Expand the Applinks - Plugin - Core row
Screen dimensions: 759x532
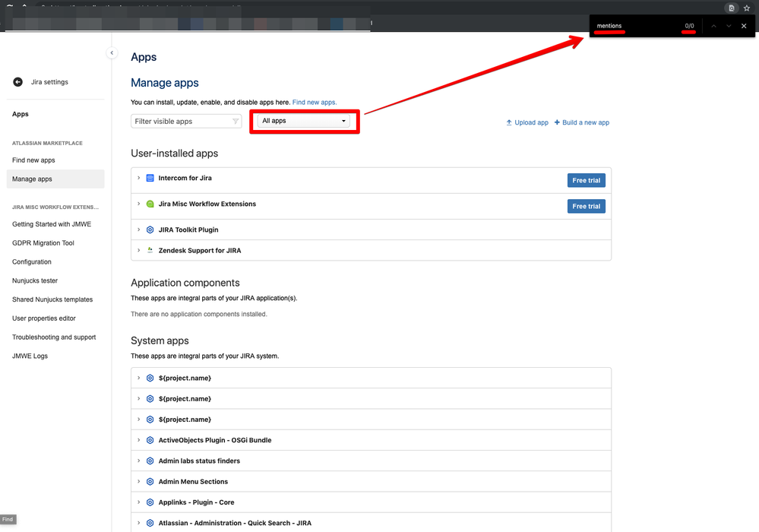click(138, 502)
